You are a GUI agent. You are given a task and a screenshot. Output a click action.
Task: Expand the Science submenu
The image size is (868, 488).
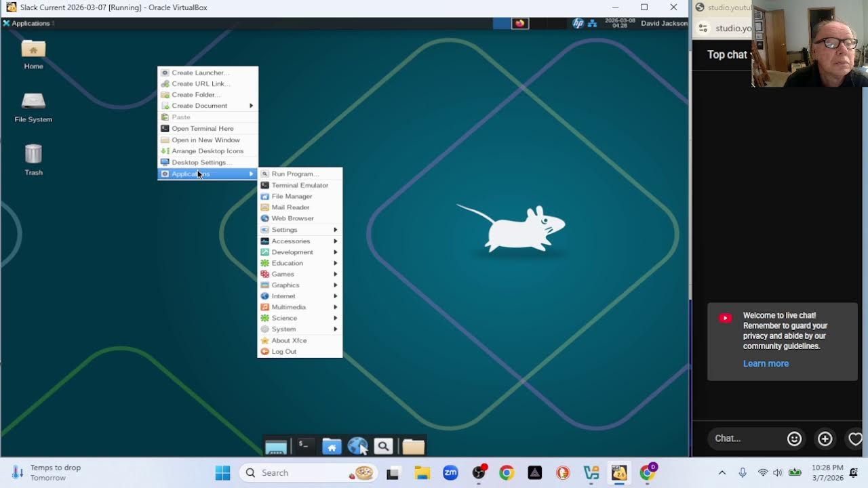tap(300, 318)
